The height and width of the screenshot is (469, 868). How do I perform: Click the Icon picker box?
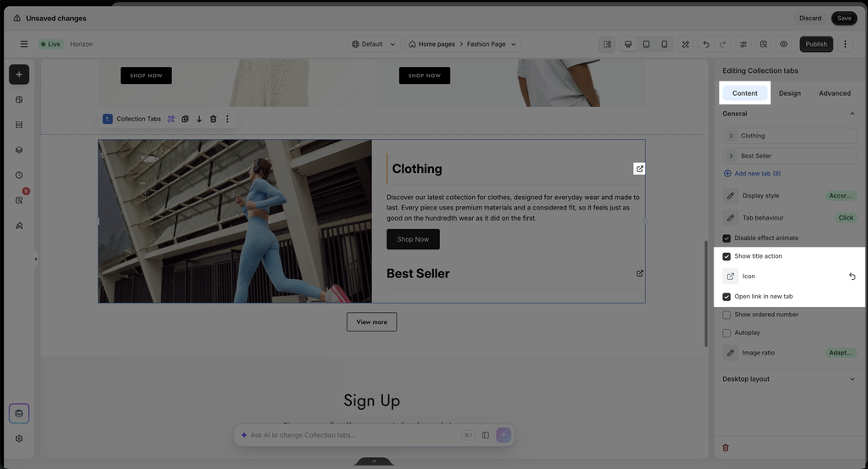731,276
